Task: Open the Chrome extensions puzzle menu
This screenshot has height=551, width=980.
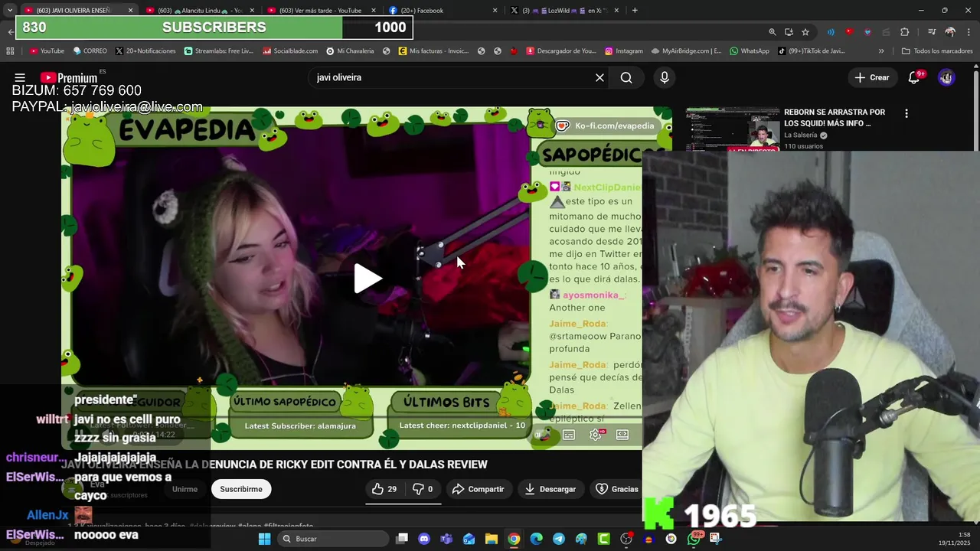Action: pyautogui.click(x=905, y=32)
